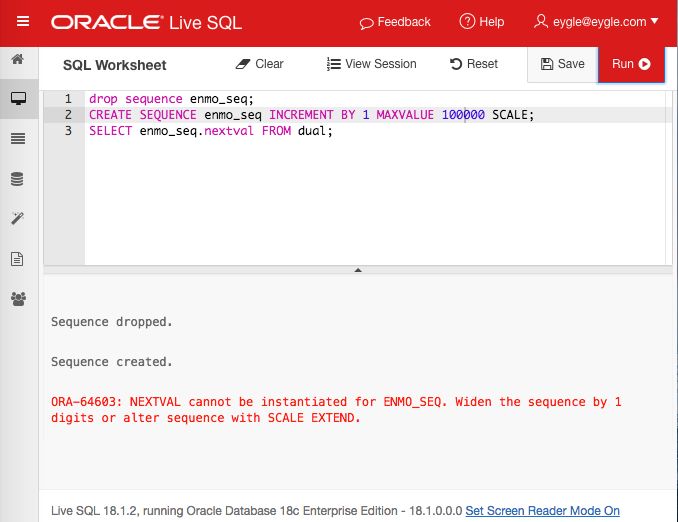Go to Home via sidebar house icon
This screenshot has height=522, width=678.
[17, 59]
